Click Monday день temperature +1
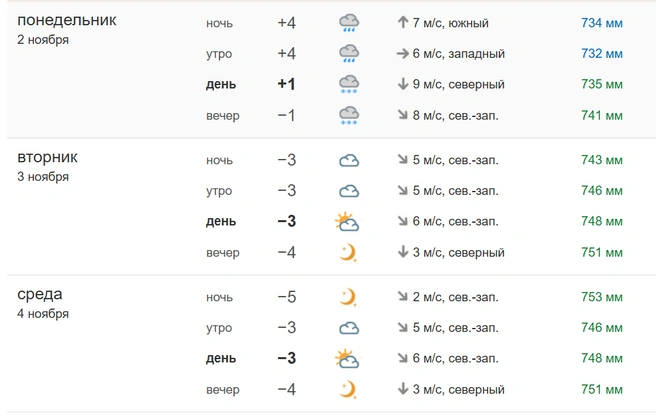The height and width of the screenshot is (417, 656). 287,84
